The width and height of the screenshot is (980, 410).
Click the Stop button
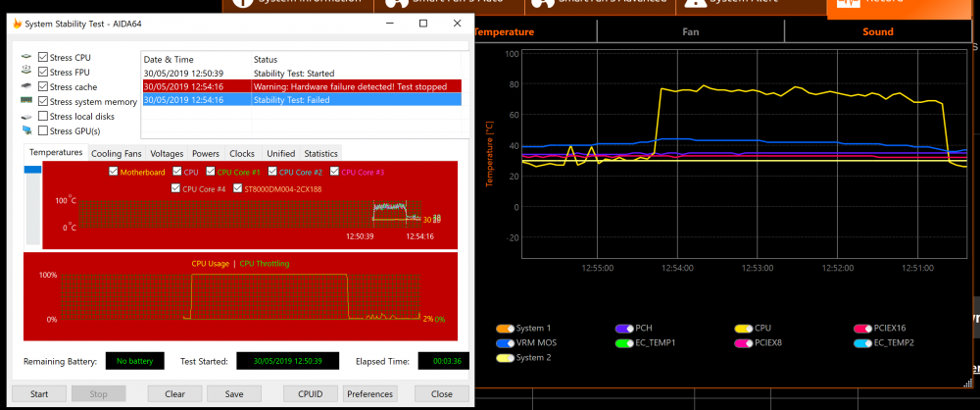pos(99,393)
